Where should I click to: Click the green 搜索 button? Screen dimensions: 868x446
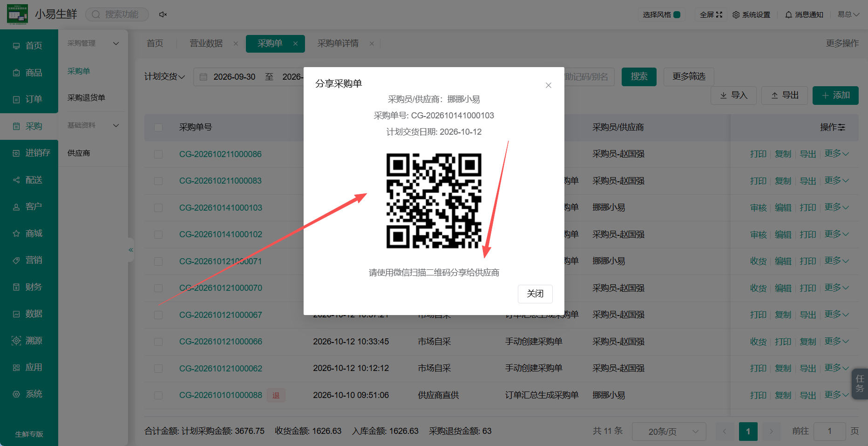[639, 76]
